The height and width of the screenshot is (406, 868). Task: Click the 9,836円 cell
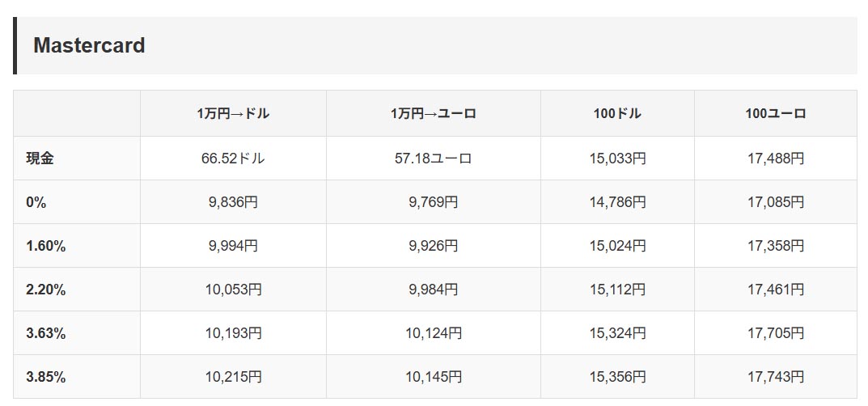[233, 202]
